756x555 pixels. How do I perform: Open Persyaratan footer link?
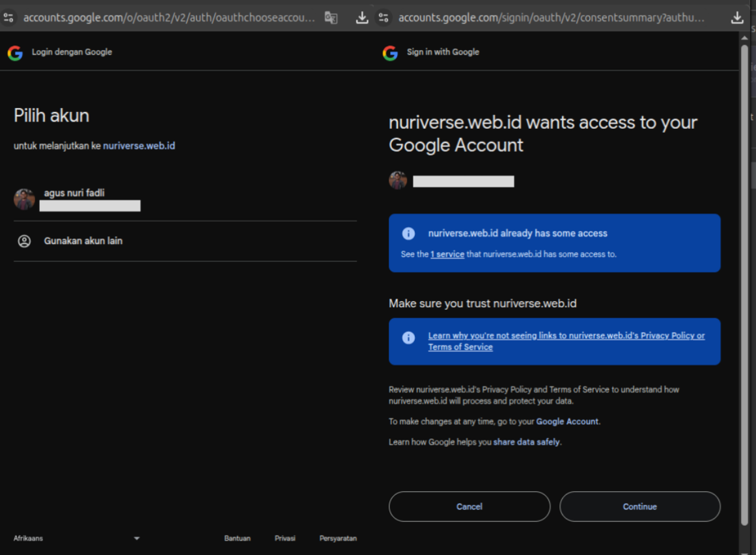(338, 538)
